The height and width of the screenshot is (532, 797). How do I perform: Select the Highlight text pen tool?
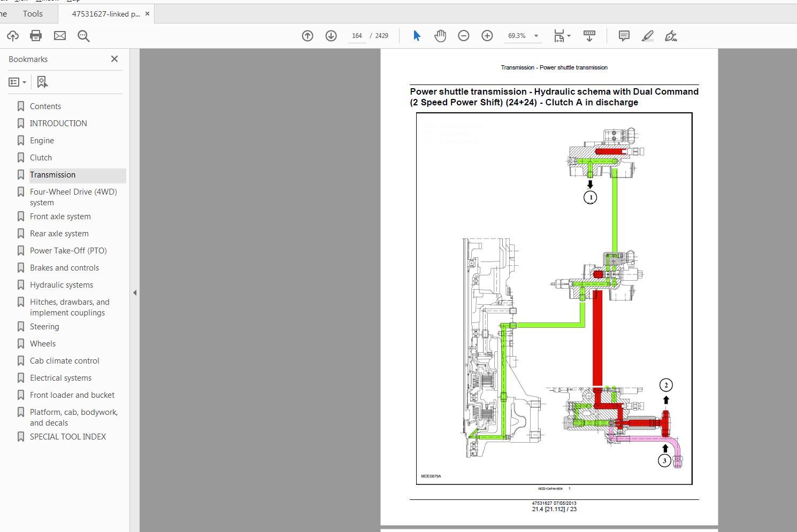[x=647, y=36]
